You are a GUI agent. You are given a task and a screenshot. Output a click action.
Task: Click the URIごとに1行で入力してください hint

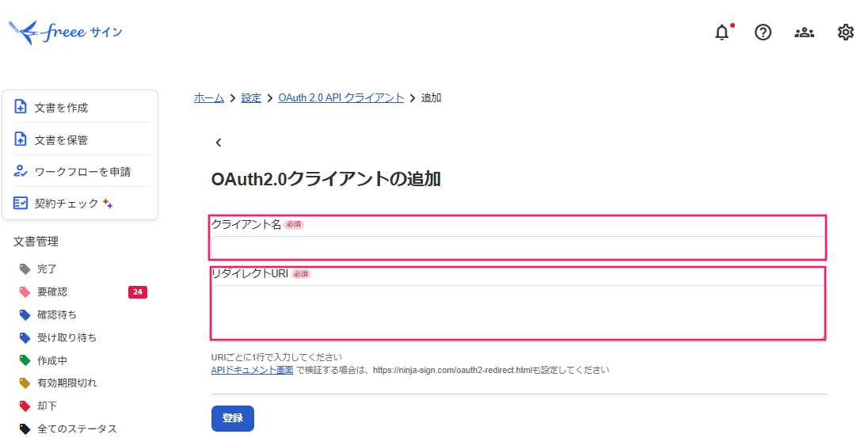point(276,357)
